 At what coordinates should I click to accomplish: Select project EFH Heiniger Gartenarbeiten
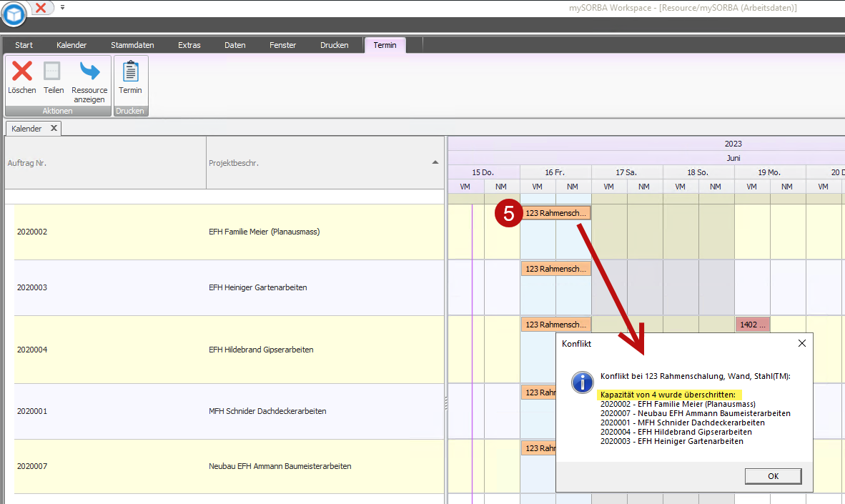point(257,287)
